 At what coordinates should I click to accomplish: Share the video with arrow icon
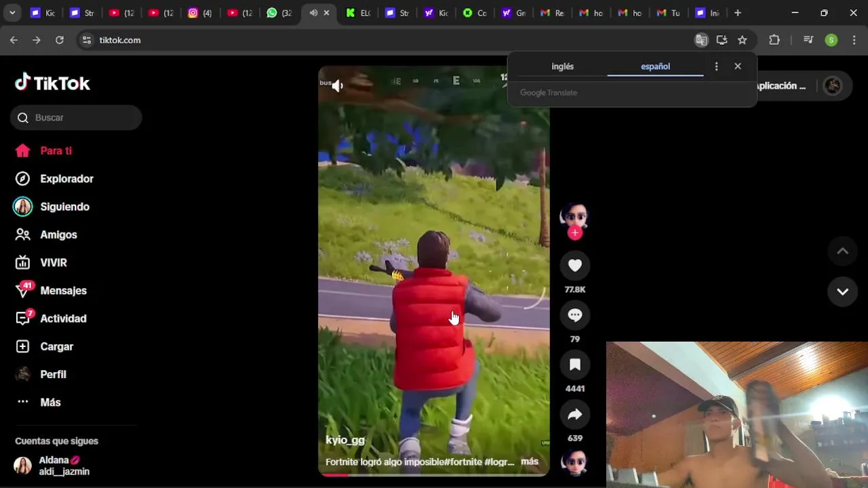click(575, 414)
